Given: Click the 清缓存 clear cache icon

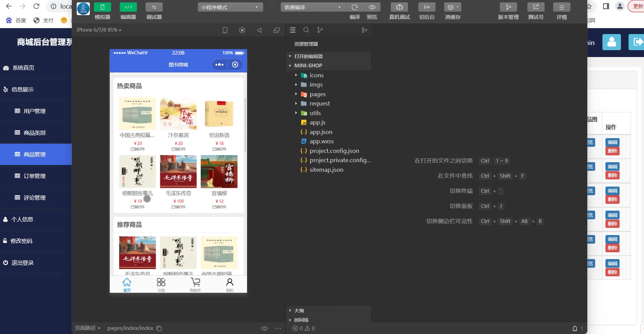Looking at the screenshot, I should [452, 7].
